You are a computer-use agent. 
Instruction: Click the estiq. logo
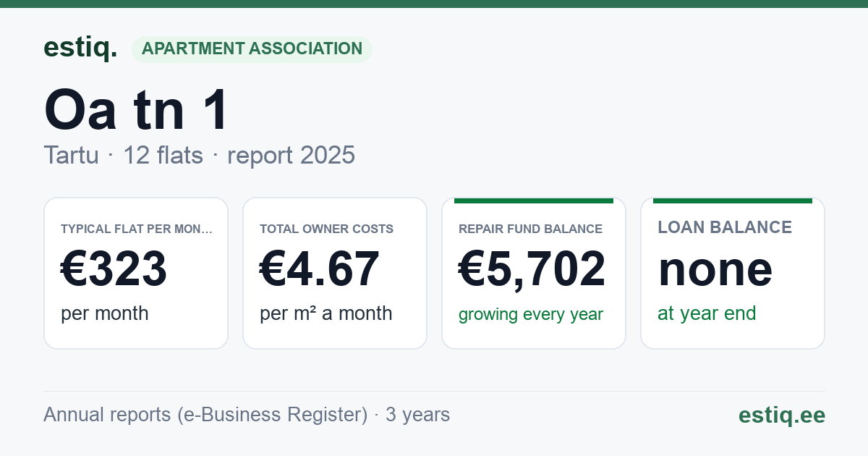pos(80,48)
